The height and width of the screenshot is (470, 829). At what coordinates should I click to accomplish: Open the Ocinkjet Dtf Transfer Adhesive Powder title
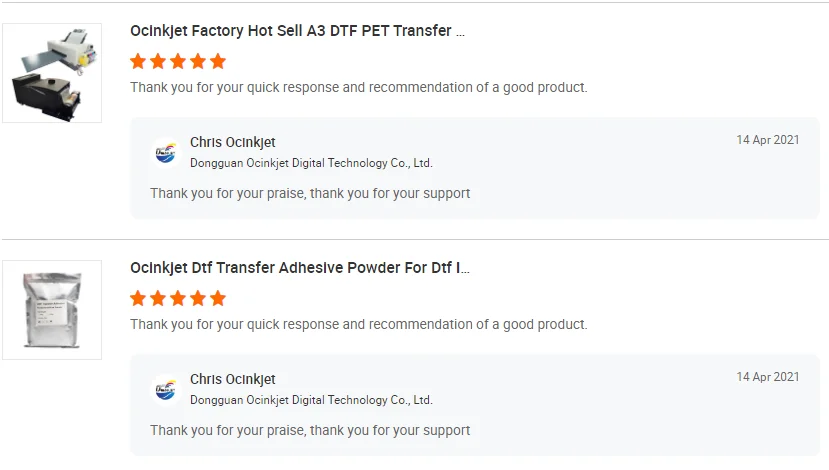pyautogui.click(x=299, y=268)
